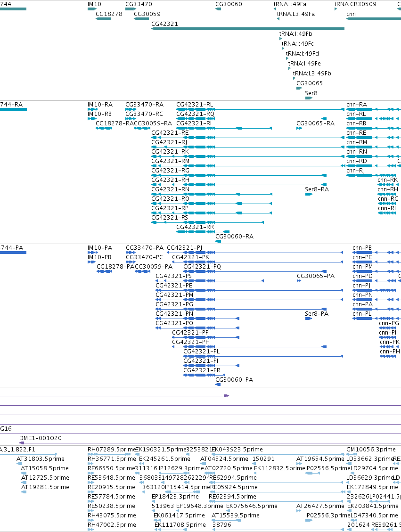Select transcript CG42321-RL
Image resolution: width=401 pixels, height=532 pixels.
pos(195,105)
